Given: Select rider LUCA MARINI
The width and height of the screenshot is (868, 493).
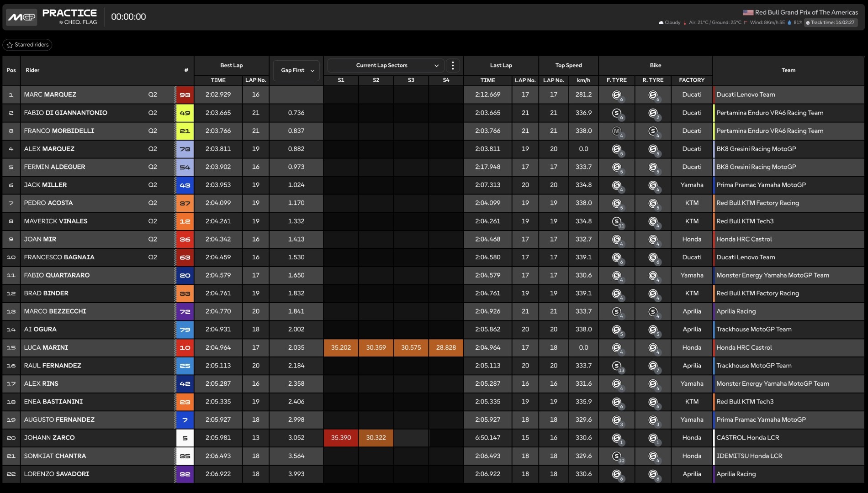Looking at the screenshot, I should [x=46, y=347].
